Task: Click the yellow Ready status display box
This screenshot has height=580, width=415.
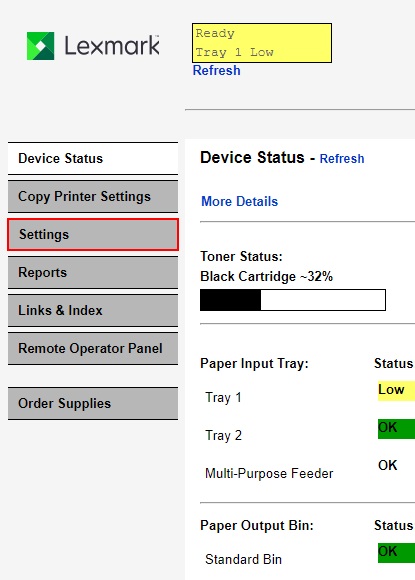Action: [x=262, y=43]
